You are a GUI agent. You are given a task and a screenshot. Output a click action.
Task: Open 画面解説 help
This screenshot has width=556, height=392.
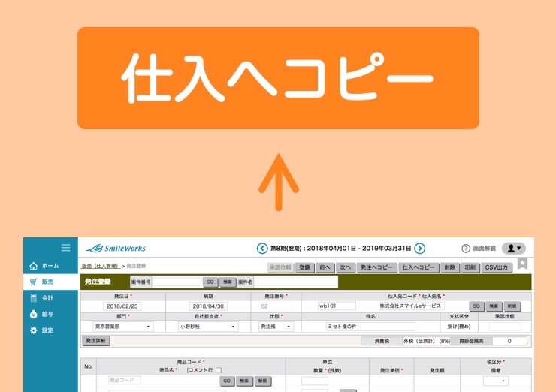479,249
